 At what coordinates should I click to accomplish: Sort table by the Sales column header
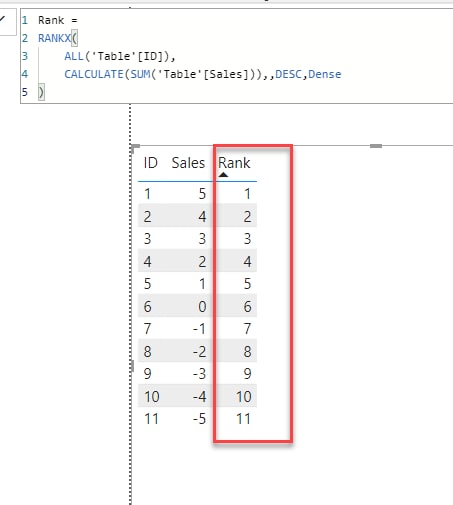188,163
